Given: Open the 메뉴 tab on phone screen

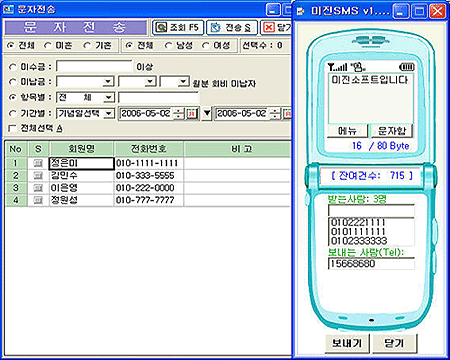Looking at the screenshot, I should click(348, 131).
